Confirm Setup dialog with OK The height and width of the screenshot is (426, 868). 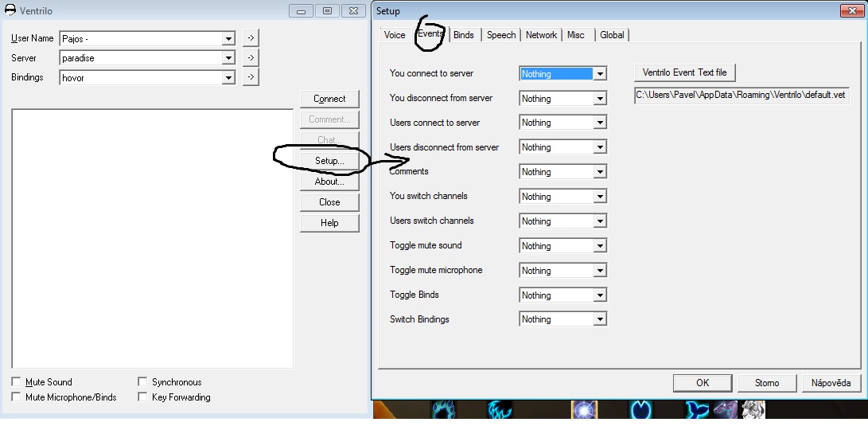[703, 383]
